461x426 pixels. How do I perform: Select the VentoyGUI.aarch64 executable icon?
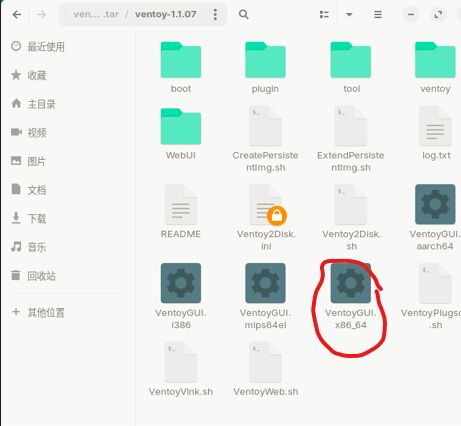point(435,204)
